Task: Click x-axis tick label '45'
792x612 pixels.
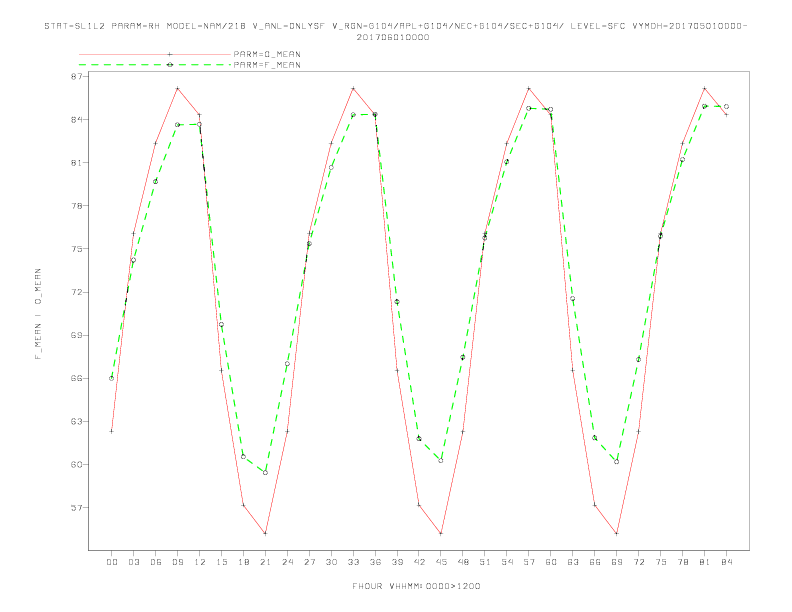Action: click(441, 562)
